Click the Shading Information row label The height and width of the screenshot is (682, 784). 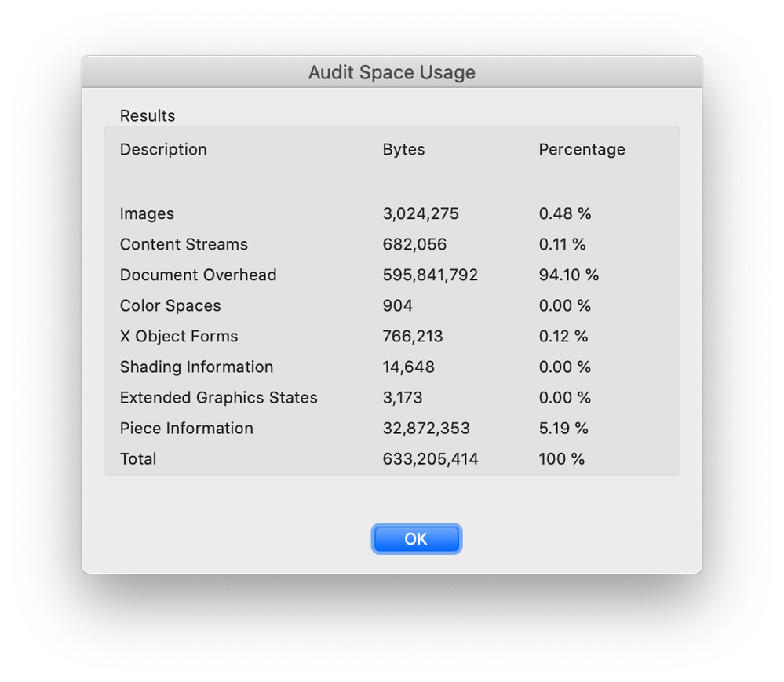(x=196, y=367)
